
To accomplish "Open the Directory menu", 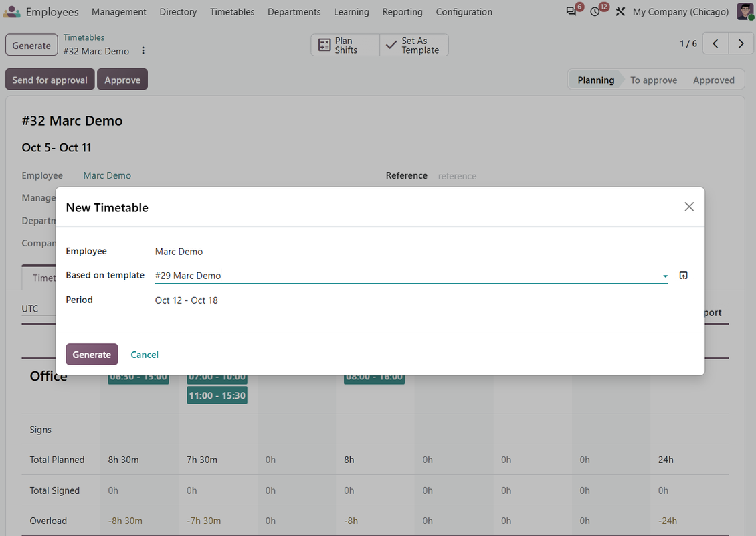I will [178, 12].
